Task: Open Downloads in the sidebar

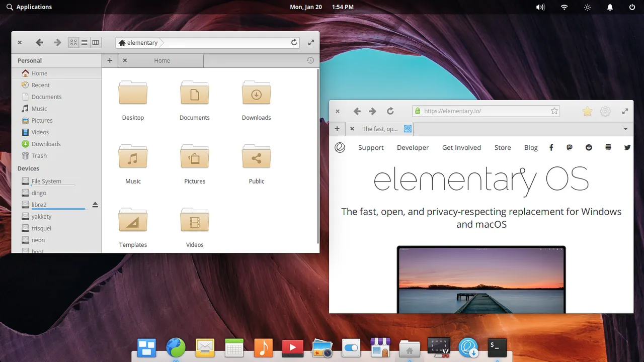Action: 56,144
